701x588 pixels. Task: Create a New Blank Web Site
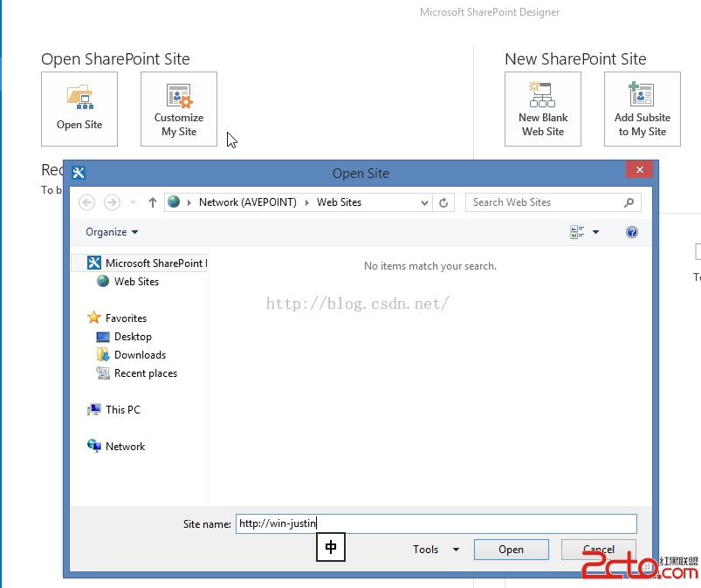[x=543, y=109]
